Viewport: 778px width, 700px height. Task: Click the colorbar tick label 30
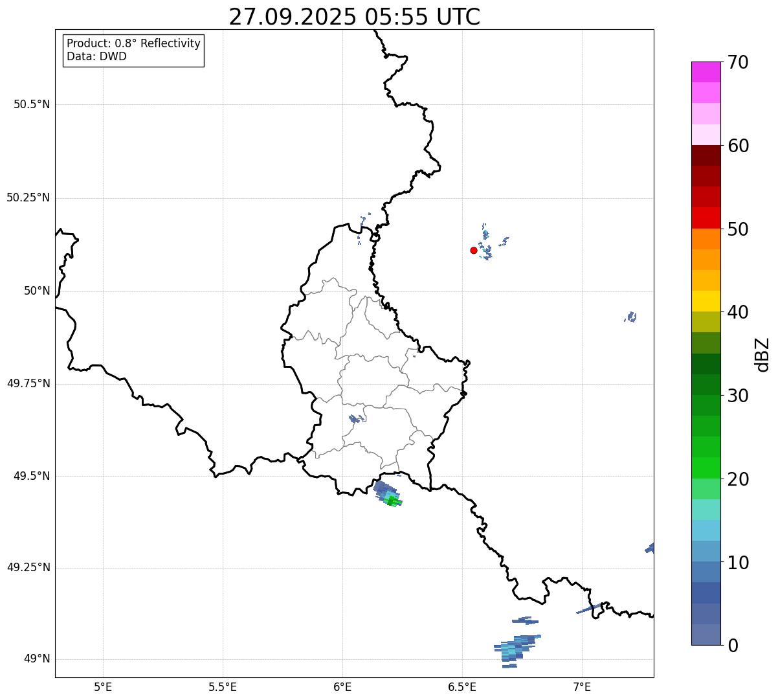[738, 396]
